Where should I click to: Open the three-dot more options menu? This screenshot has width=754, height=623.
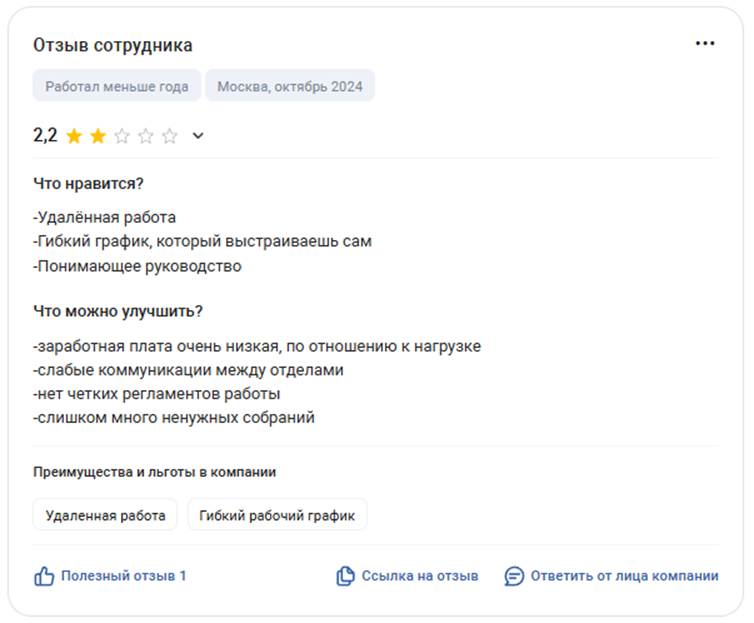tap(705, 44)
